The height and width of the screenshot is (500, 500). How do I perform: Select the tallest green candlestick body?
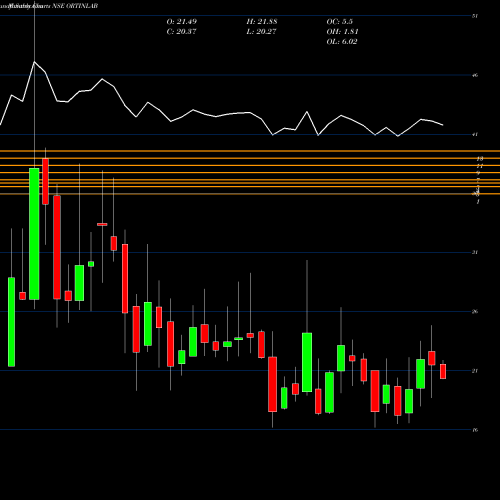(34, 234)
